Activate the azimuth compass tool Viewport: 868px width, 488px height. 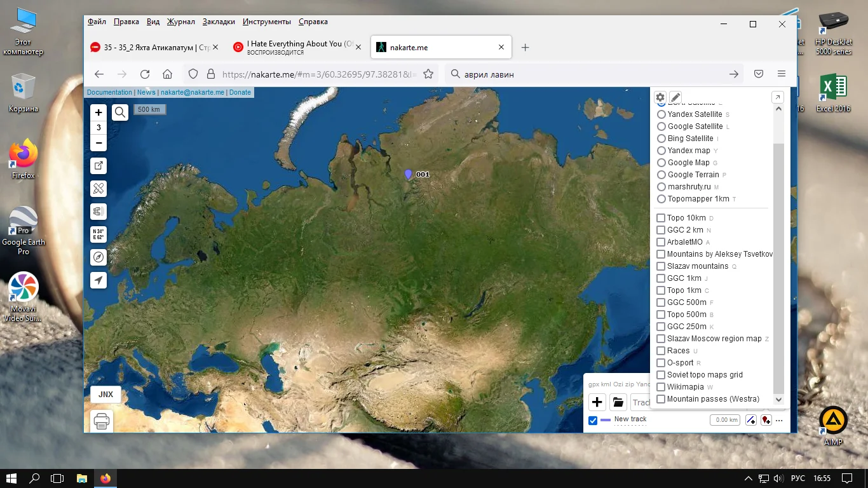(x=98, y=257)
